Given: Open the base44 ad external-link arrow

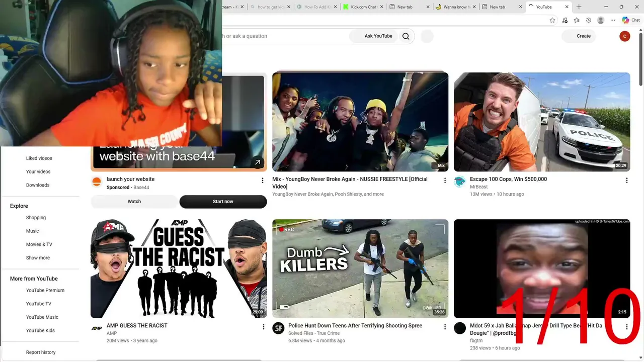Looking at the screenshot, I should click(258, 162).
